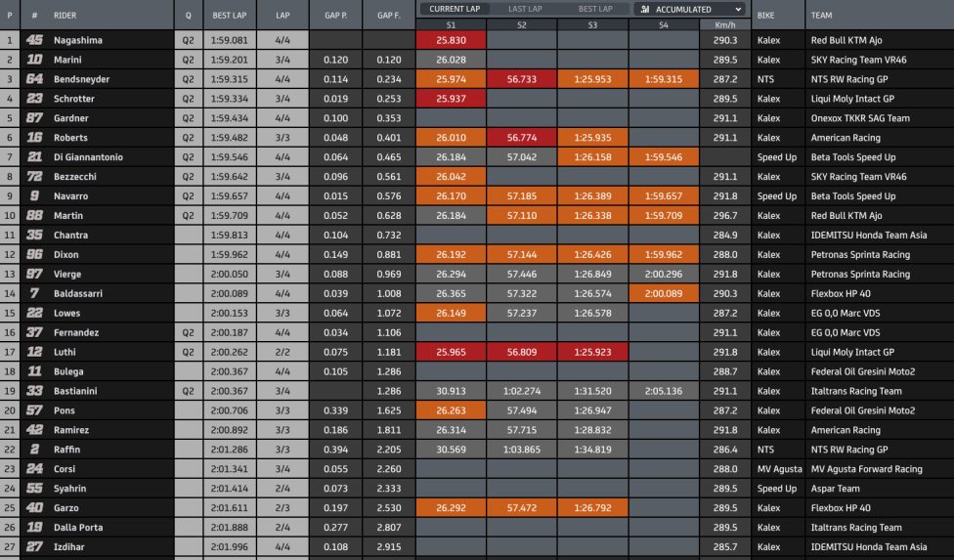Click rider number 88 badge for Martin

tap(34, 215)
